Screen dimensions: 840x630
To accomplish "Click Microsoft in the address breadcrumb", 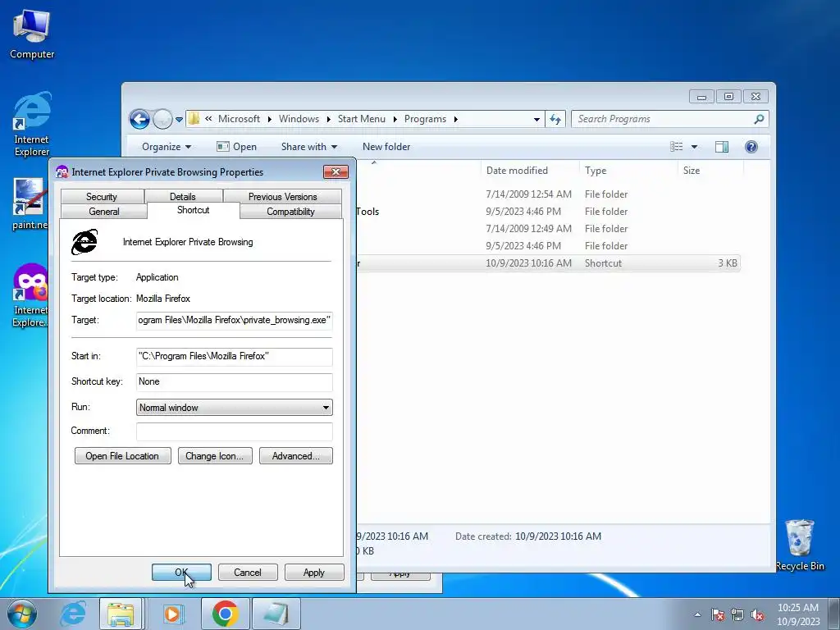I will pyautogui.click(x=239, y=119).
